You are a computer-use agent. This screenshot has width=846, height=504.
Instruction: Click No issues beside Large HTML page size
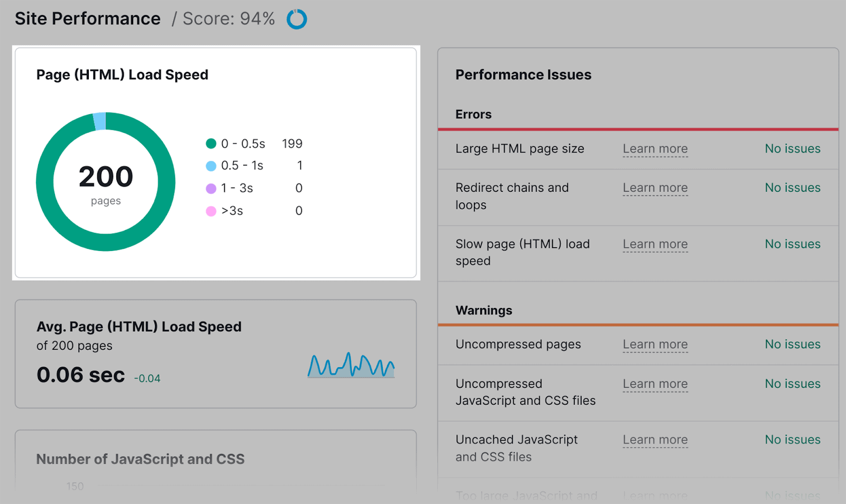[x=792, y=149]
